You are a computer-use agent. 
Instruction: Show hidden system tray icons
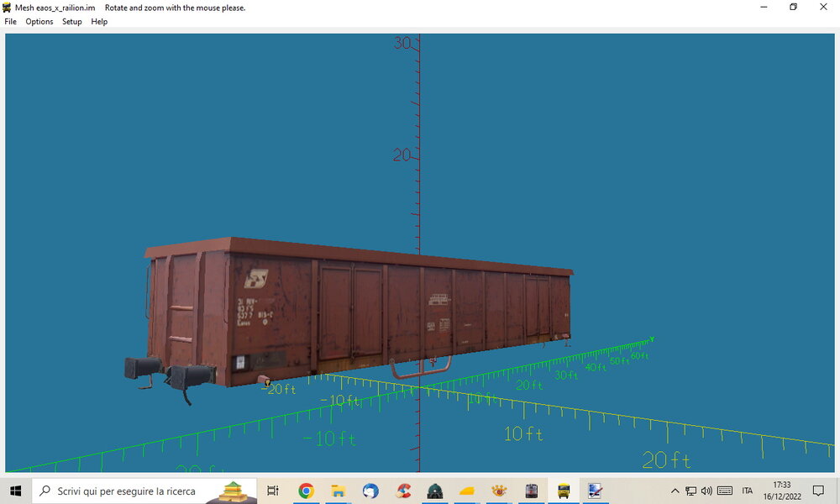click(x=675, y=491)
